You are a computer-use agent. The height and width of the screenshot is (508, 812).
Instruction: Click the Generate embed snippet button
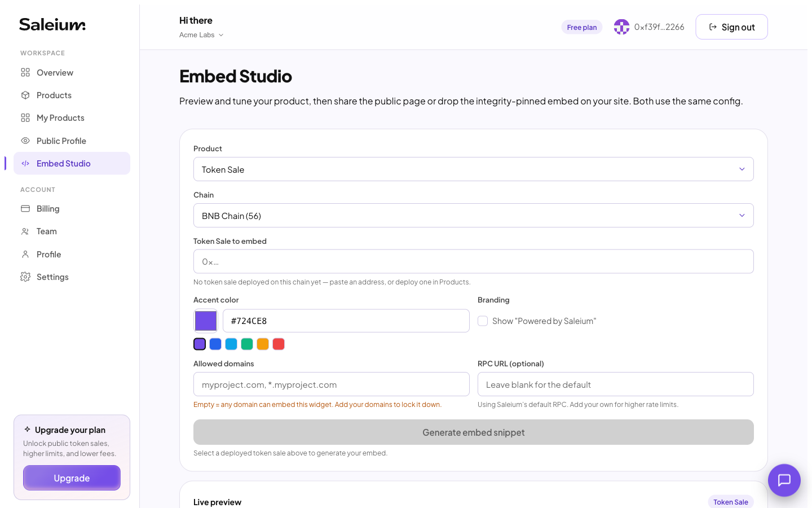click(474, 432)
